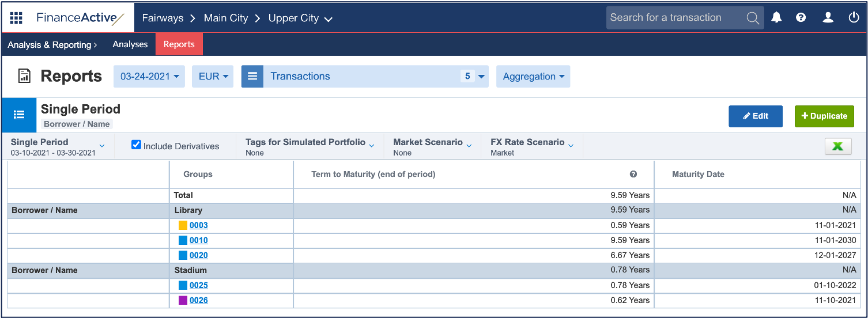Export report with the Excel icon
868x318 pixels.
click(838, 147)
